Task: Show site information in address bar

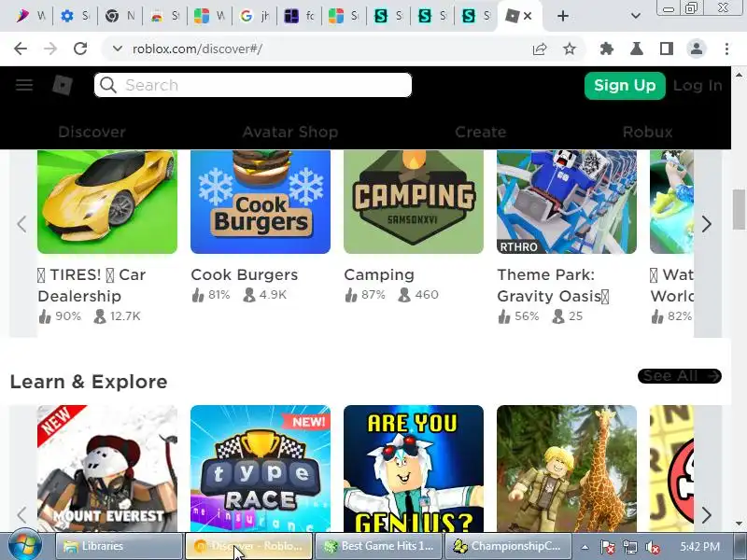Action: coord(118,49)
